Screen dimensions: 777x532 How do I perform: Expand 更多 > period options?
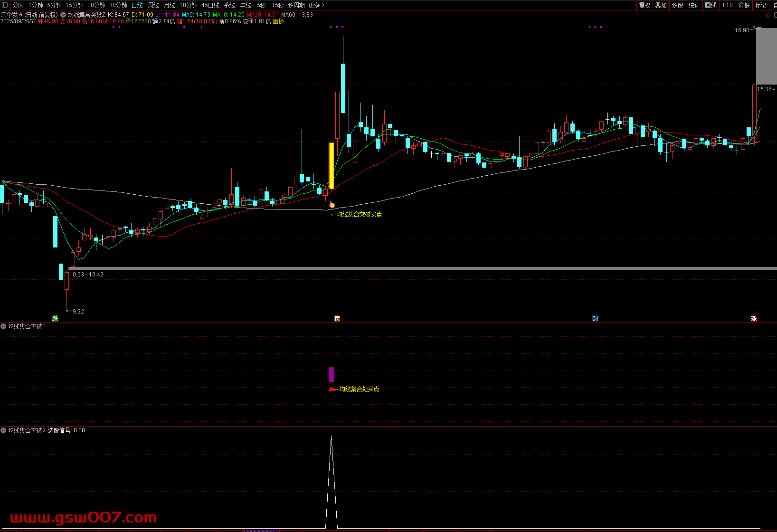point(317,5)
